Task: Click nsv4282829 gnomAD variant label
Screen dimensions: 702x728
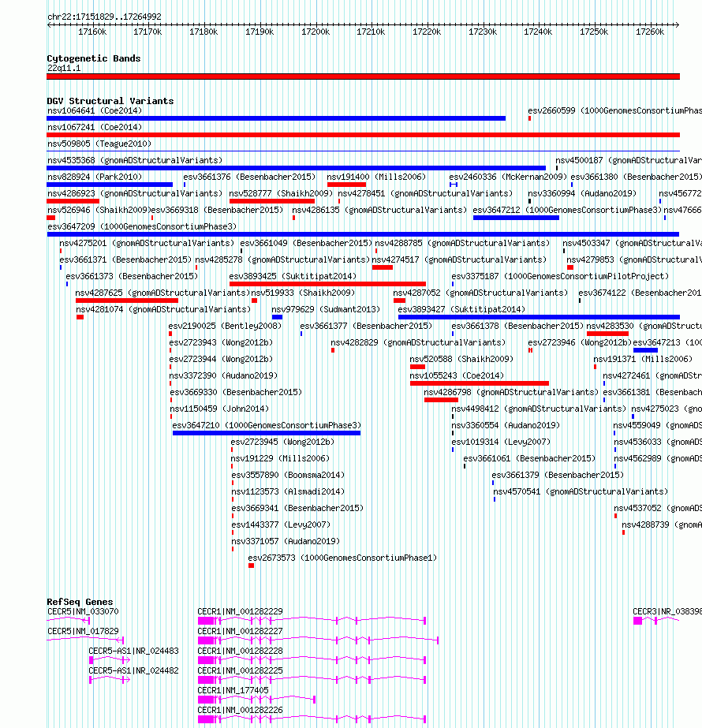Action: 418,342
